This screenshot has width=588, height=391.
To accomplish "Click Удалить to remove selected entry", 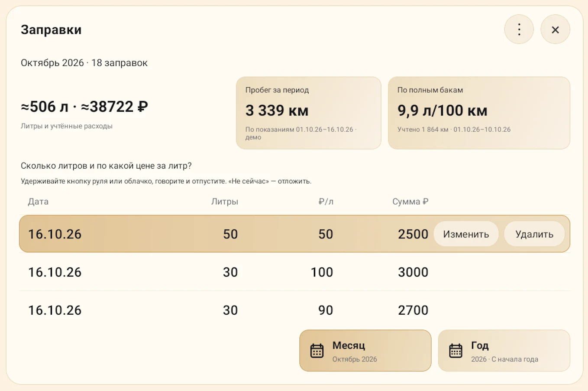I will pyautogui.click(x=534, y=234).
